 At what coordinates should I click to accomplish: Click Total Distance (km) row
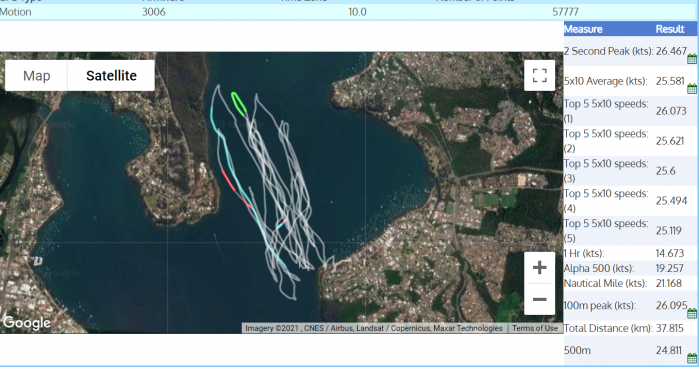pyautogui.click(x=630, y=328)
